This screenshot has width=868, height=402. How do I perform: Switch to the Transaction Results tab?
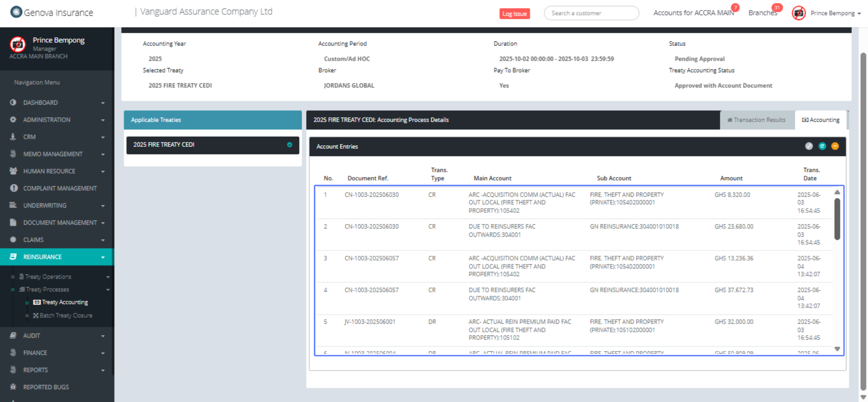click(756, 120)
